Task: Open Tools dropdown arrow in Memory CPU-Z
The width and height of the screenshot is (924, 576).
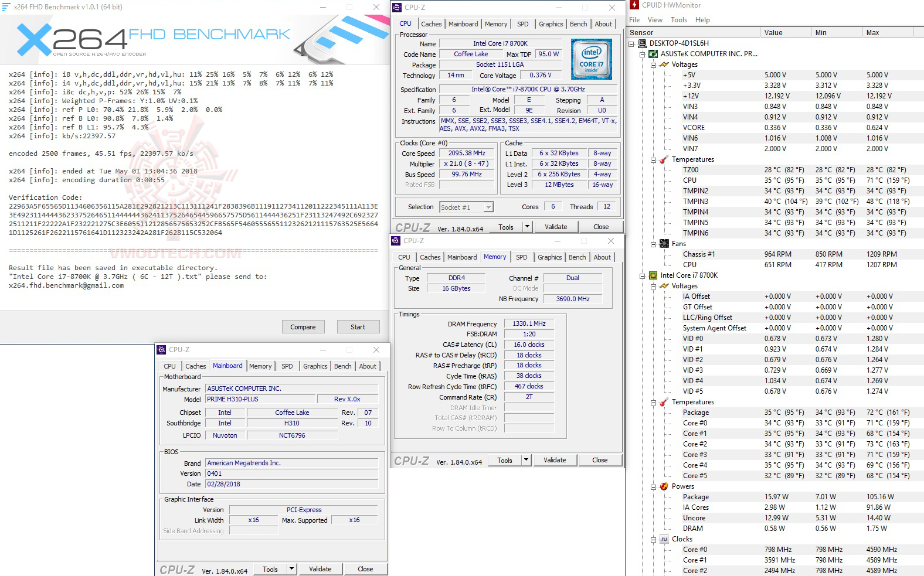Action: click(x=526, y=460)
